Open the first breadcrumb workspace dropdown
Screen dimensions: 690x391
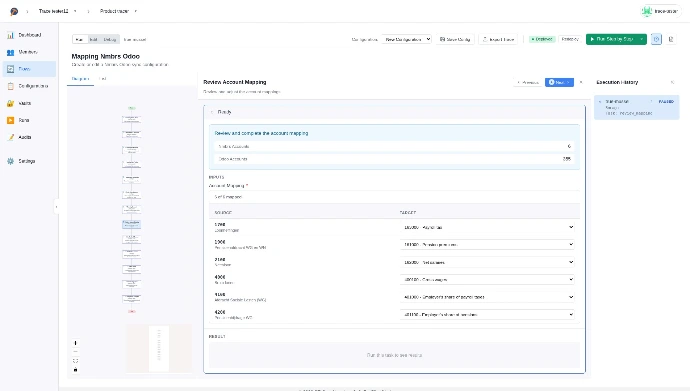coord(75,11)
